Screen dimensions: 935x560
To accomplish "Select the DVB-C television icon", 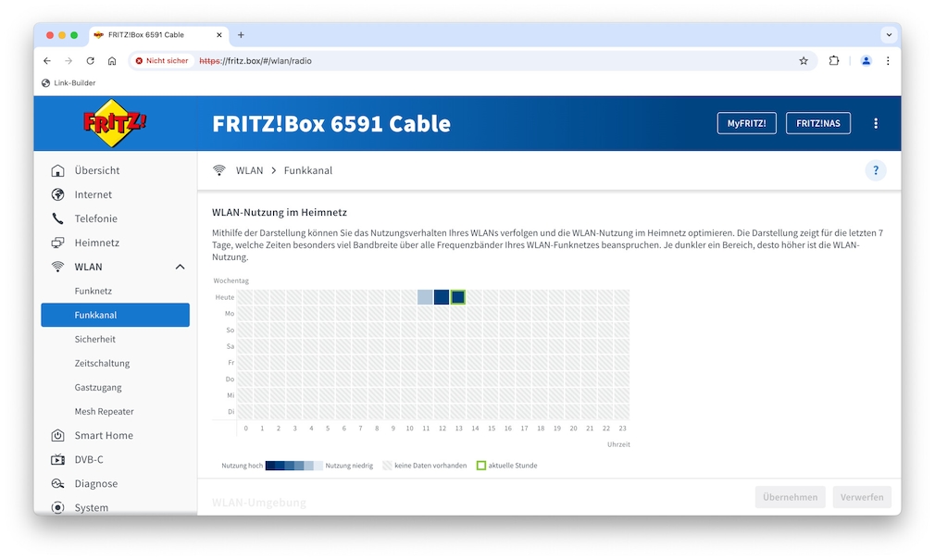I will tap(57, 459).
